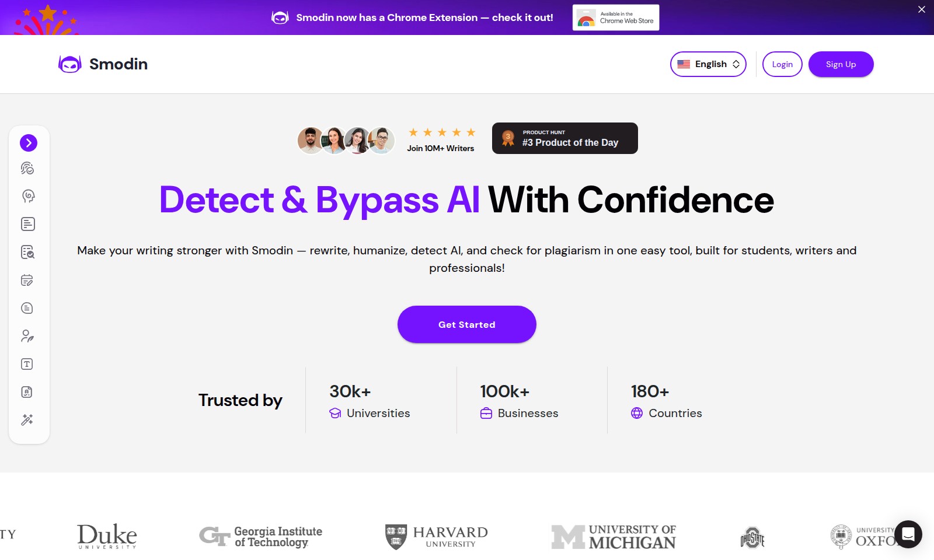Click the text lines document sidebar icon
Screen dimensions: 934x560
[27, 224]
